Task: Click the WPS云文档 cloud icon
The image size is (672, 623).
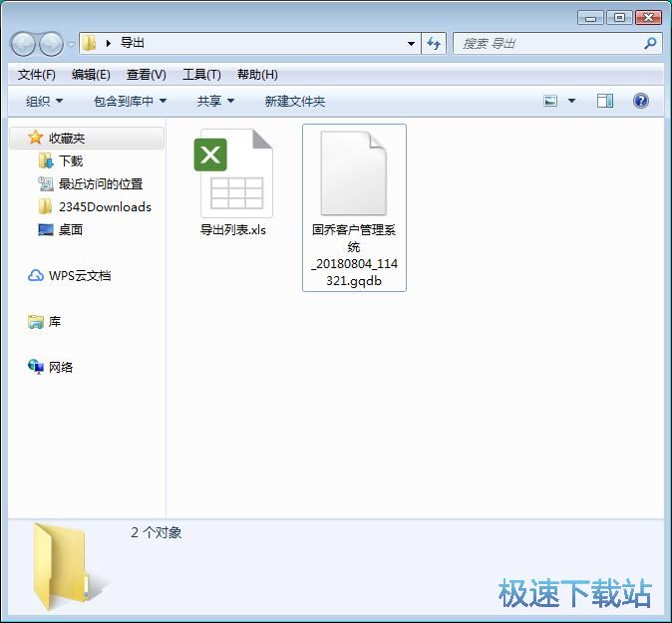Action: (x=36, y=275)
